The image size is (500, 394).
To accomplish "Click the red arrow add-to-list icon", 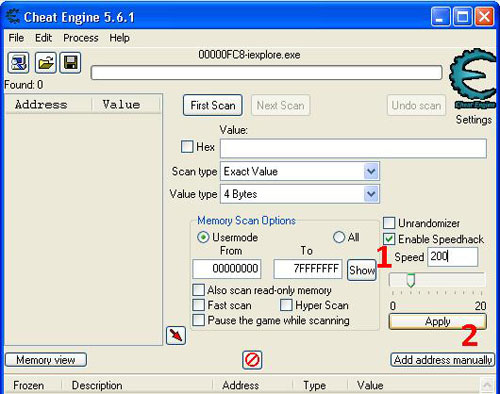I will click(x=176, y=335).
